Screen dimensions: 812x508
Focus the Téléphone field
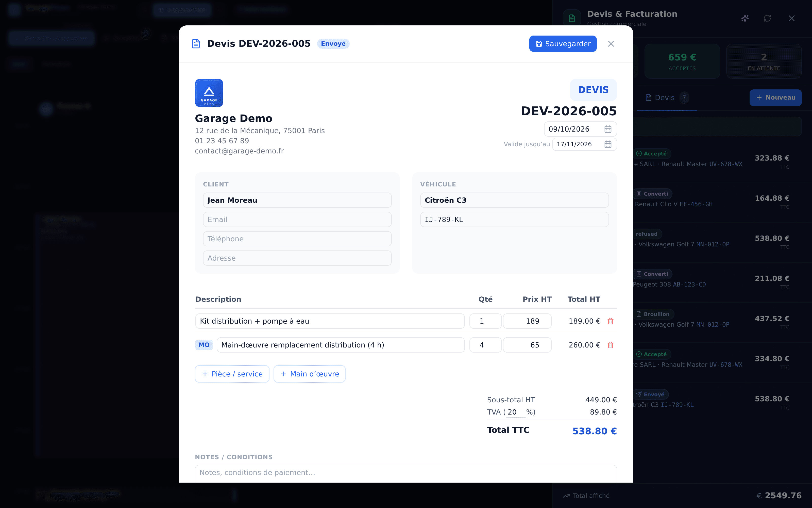click(x=297, y=239)
